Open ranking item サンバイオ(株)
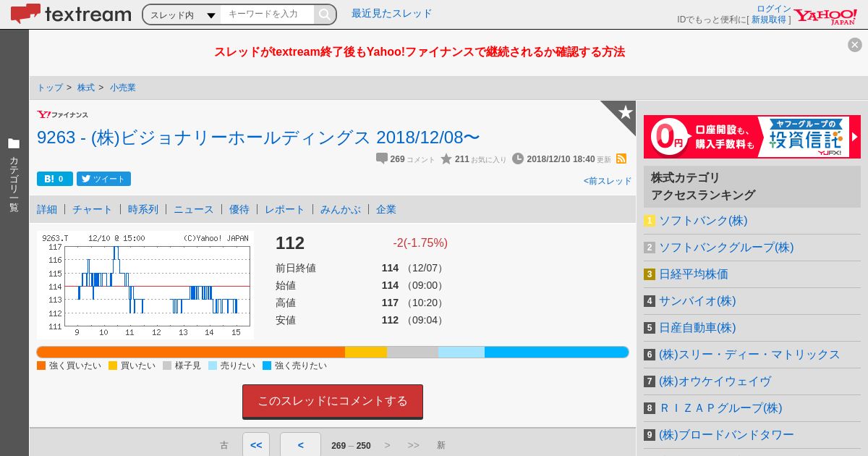The height and width of the screenshot is (456, 868). pyautogui.click(x=697, y=301)
